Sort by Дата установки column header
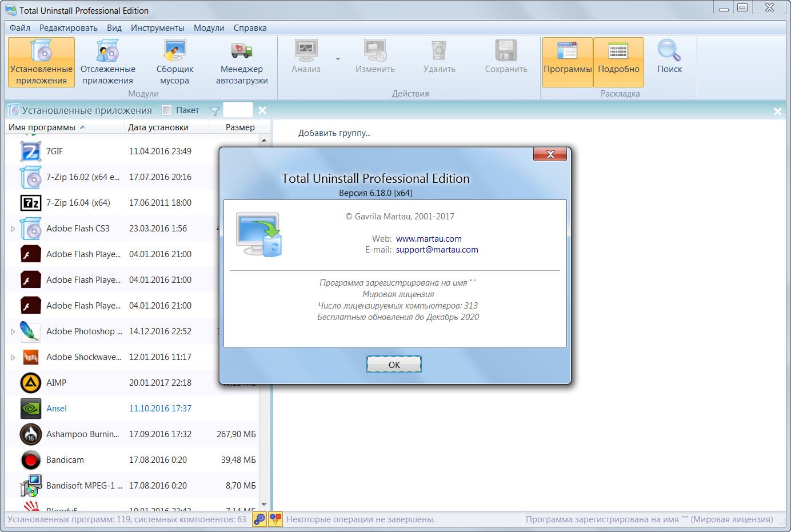791x532 pixels. click(158, 127)
